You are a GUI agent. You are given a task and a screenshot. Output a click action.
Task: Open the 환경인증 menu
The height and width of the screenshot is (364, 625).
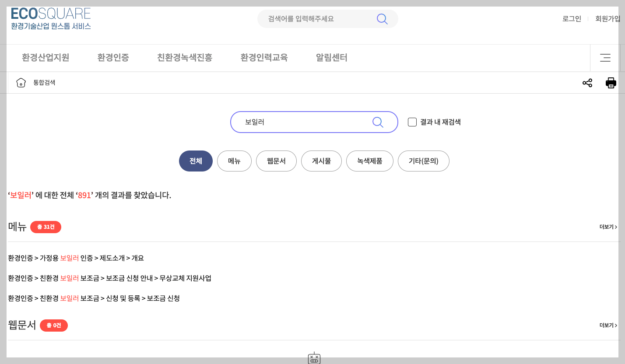tap(113, 57)
